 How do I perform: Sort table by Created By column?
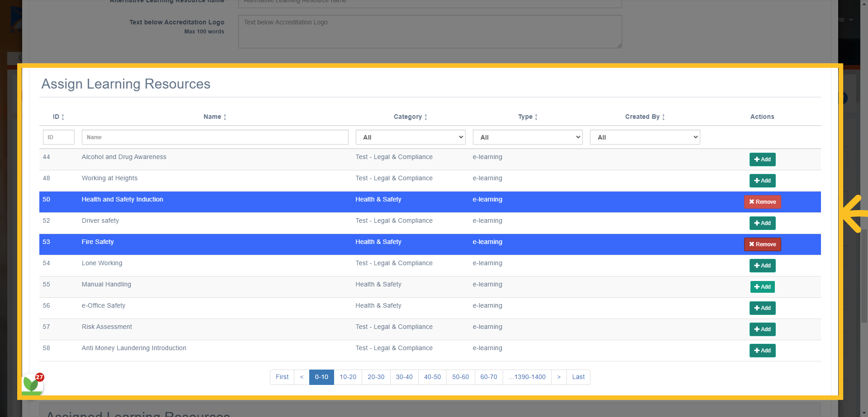[x=645, y=117]
